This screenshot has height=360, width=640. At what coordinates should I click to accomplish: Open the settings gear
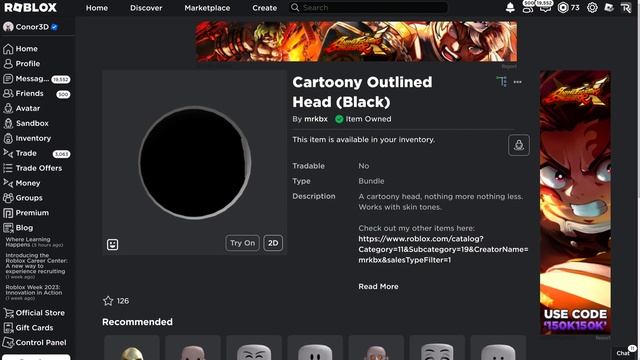coord(592,7)
